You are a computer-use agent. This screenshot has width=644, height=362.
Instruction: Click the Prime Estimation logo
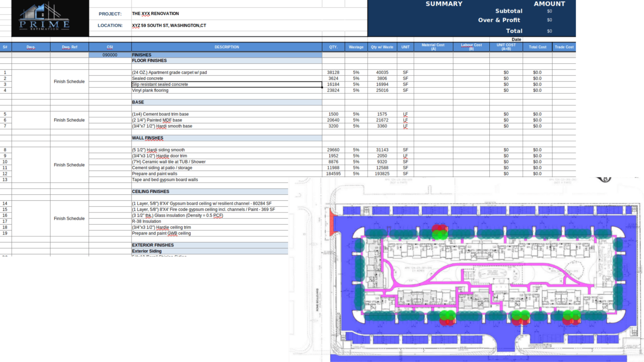pyautogui.click(x=43, y=18)
